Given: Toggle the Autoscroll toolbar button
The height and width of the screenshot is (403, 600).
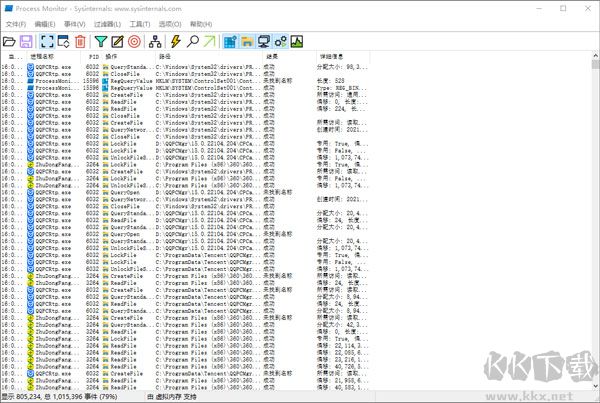Looking at the screenshot, I should [64, 41].
